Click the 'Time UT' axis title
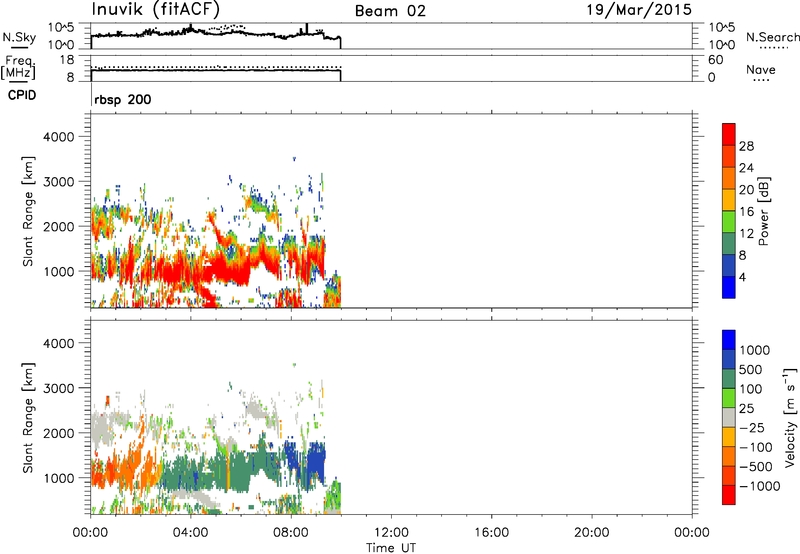 point(391,548)
